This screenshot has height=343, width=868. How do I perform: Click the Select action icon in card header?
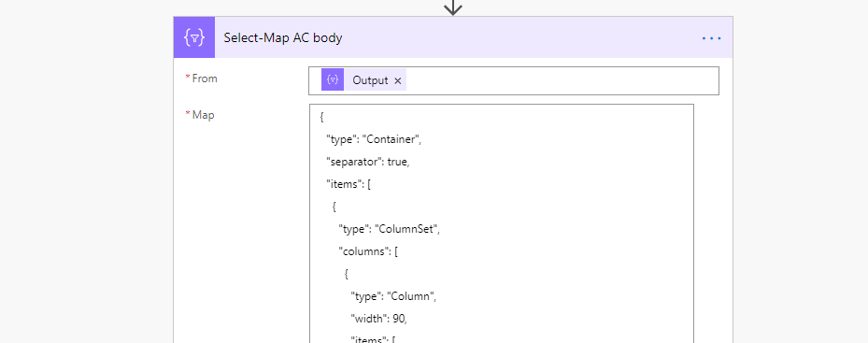tap(194, 37)
